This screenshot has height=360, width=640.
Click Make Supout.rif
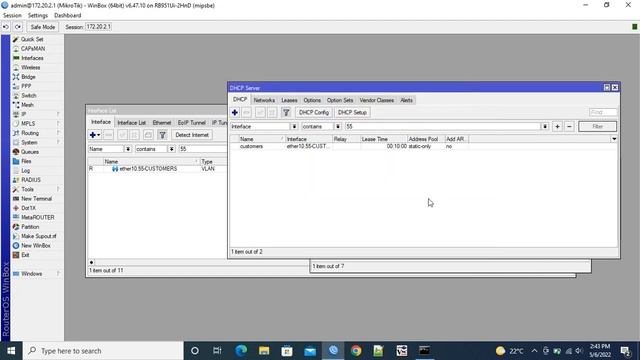[x=39, y=236]
